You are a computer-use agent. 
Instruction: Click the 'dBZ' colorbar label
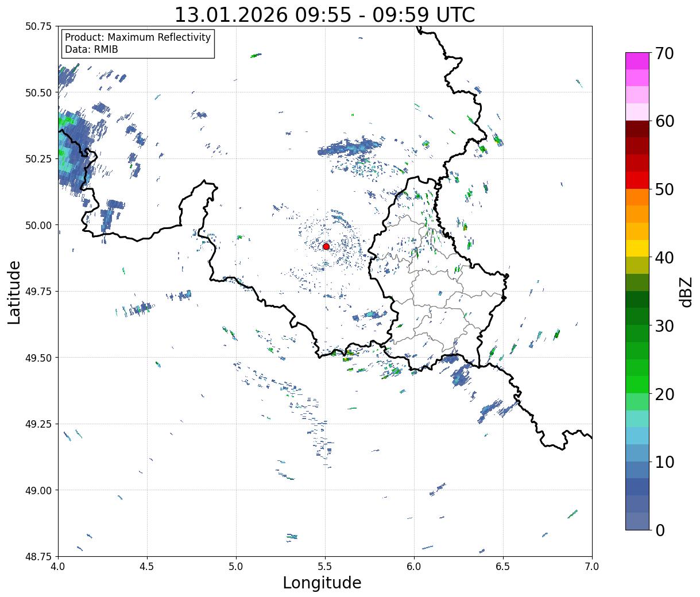tap(686, 292)
